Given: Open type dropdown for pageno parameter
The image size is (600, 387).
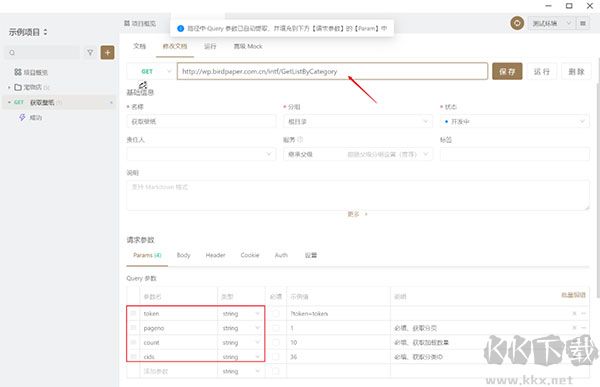Looking at the screenshot, I should coord(241,328).
